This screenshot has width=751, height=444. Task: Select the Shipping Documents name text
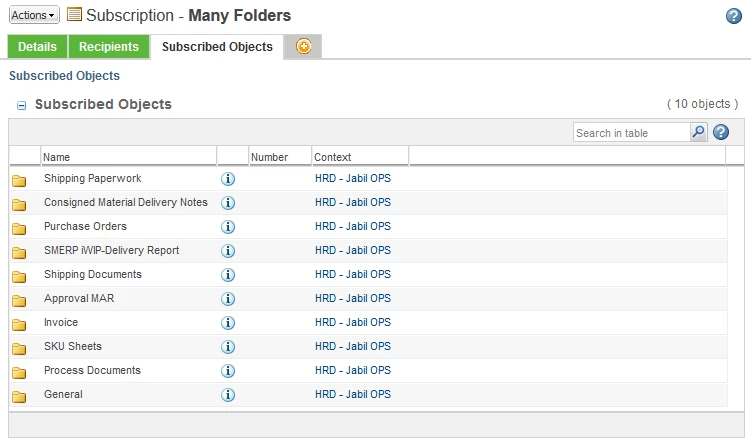[93, 274]
